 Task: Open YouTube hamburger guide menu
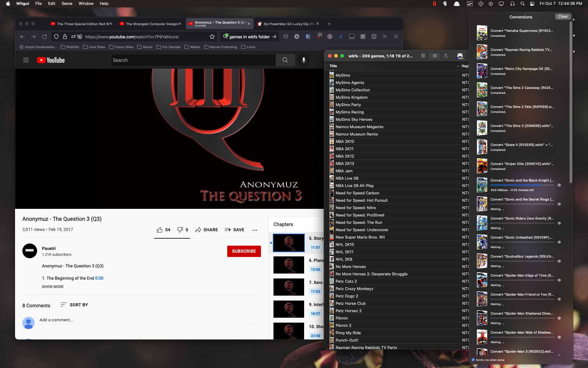click(x=26, y=60)
